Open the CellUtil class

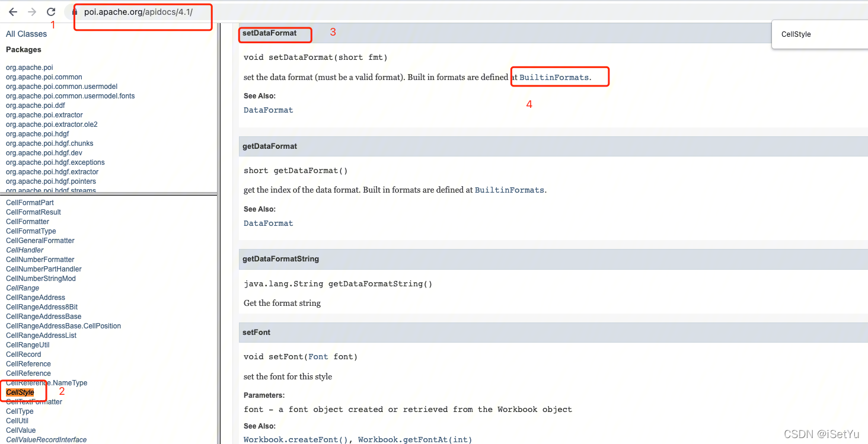point(17,421)
